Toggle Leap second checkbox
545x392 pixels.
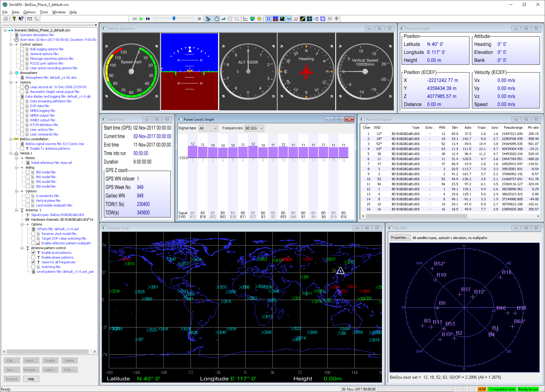coord(22,87)
